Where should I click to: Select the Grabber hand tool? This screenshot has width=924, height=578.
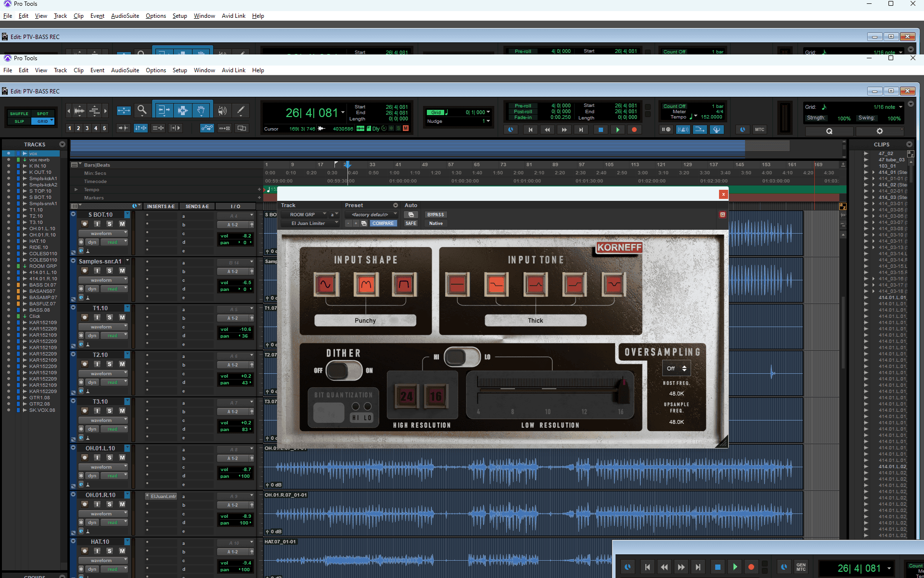pyautogui.click(x=201, y=110)
